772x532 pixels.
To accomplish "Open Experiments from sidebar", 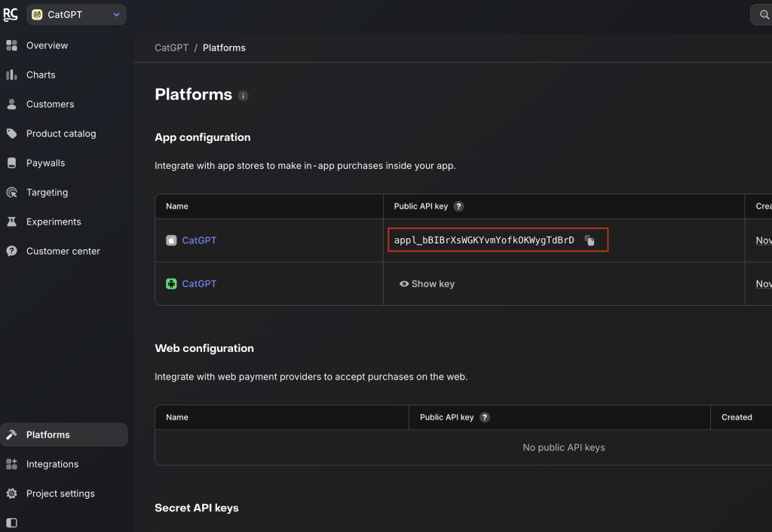I will tap(54, 222).
